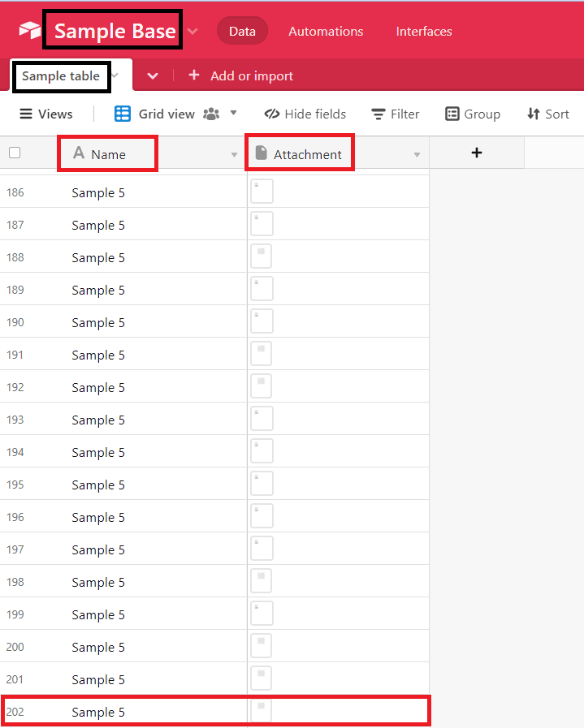Screen dimensions: 584x728
Task: Add a new field with plus icon
Action: tap(477, 153)
